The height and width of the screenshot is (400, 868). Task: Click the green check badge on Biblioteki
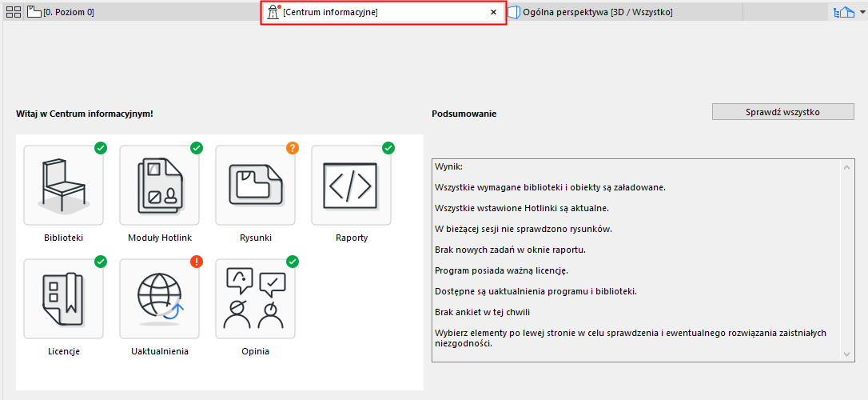click(x=101, y=148)
